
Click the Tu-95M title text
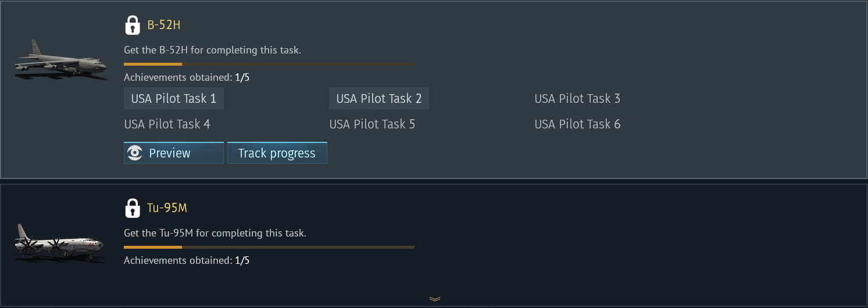tap(167, 209)
